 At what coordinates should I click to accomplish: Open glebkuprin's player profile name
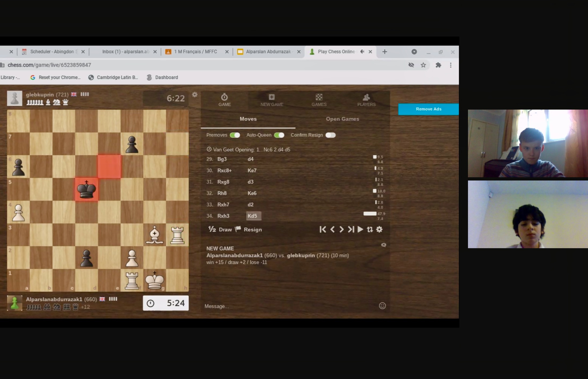click(x=40, y=95)
